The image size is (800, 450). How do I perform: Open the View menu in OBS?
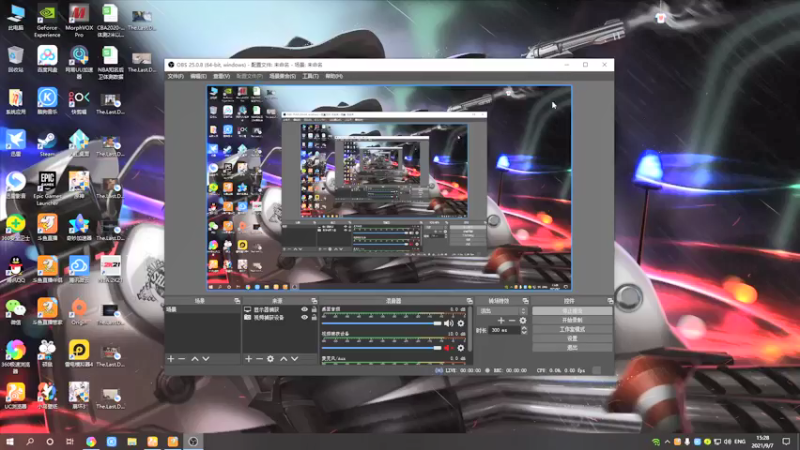tap(221, 76)
